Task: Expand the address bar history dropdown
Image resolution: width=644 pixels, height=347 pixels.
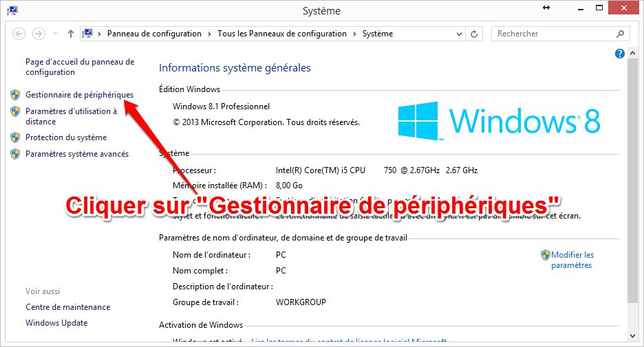Action: [459, 34]
